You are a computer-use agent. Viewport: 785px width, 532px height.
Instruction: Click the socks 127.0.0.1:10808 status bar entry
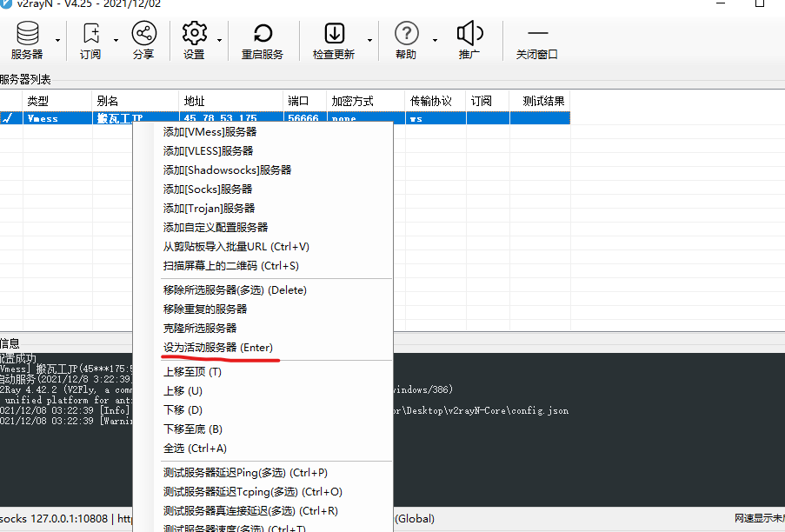pyautogui.click(x=54, y=518)
